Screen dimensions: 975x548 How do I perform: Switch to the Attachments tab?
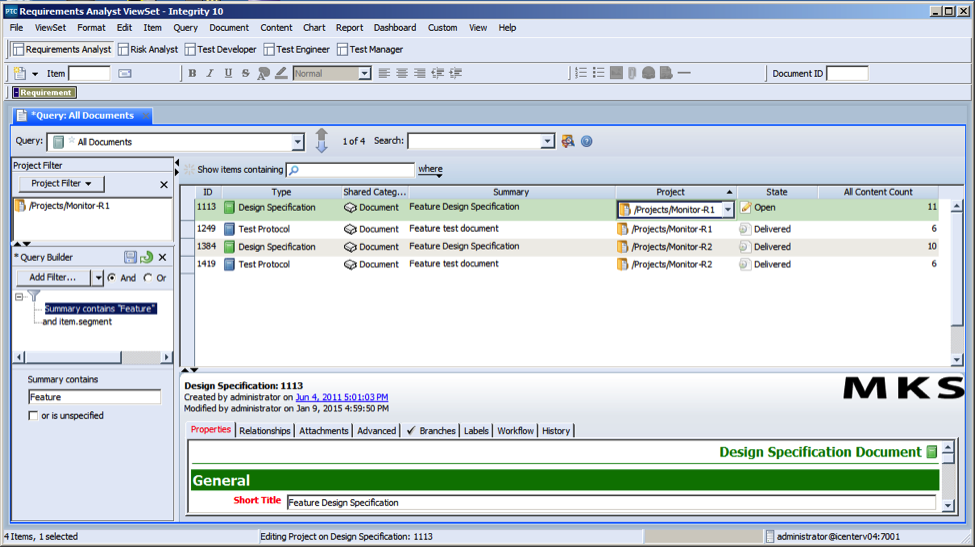pos(323,430)
